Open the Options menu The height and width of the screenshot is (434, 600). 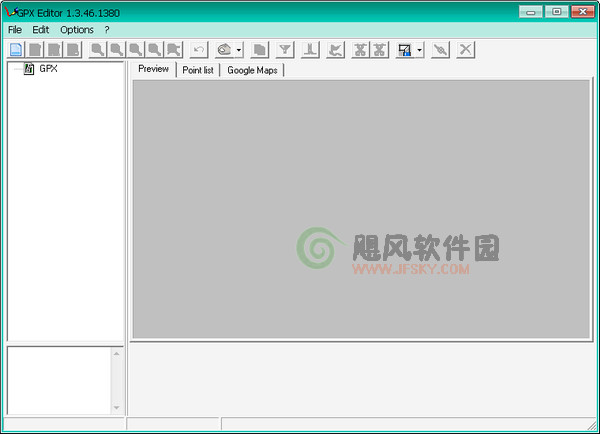pyautogui.click(x=77, y=30)
